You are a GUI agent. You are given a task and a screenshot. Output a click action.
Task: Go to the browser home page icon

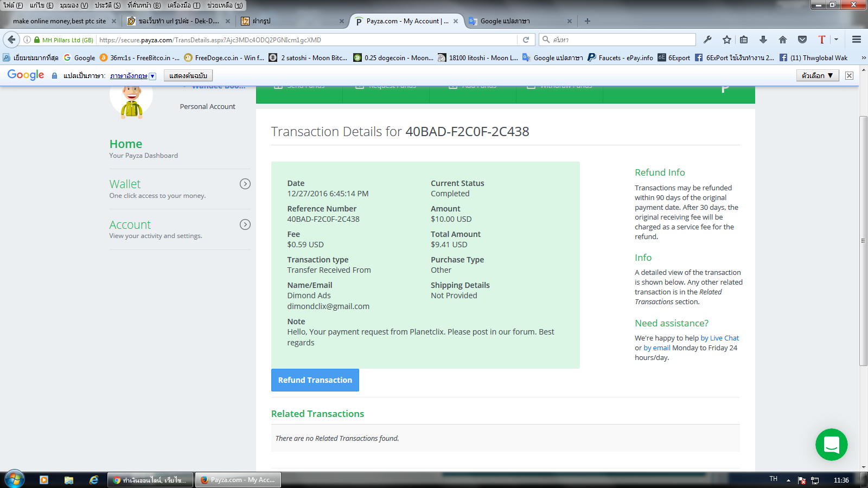[782, 40]
